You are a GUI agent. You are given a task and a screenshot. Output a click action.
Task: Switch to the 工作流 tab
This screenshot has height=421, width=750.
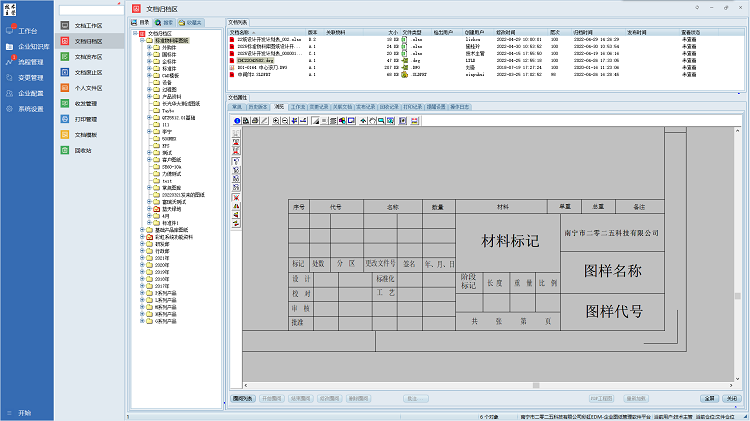[x=298, y=107]
